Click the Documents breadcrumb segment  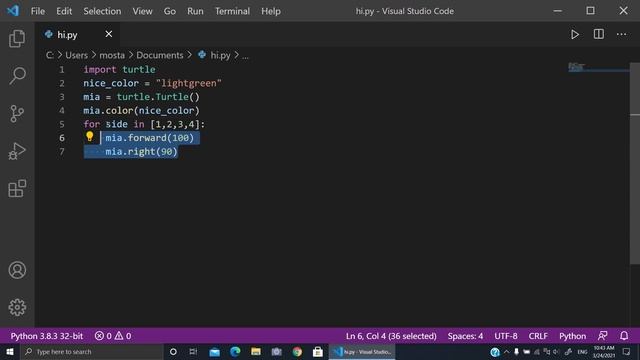[x=160, y=55]
